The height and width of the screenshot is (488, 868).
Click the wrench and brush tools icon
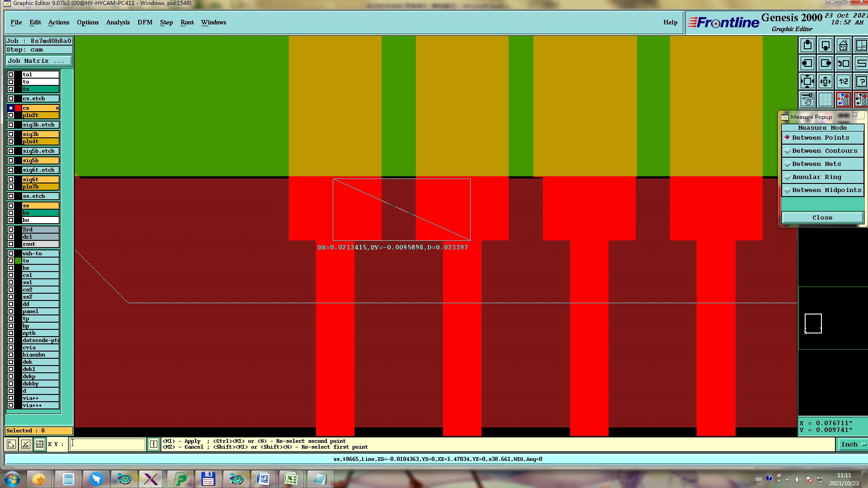[807, 99]
